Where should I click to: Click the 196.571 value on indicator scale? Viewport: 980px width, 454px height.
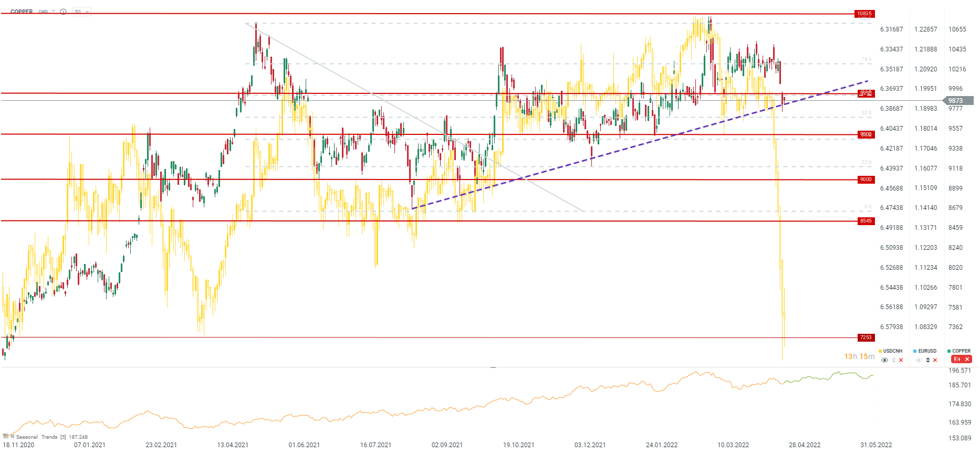960,371
